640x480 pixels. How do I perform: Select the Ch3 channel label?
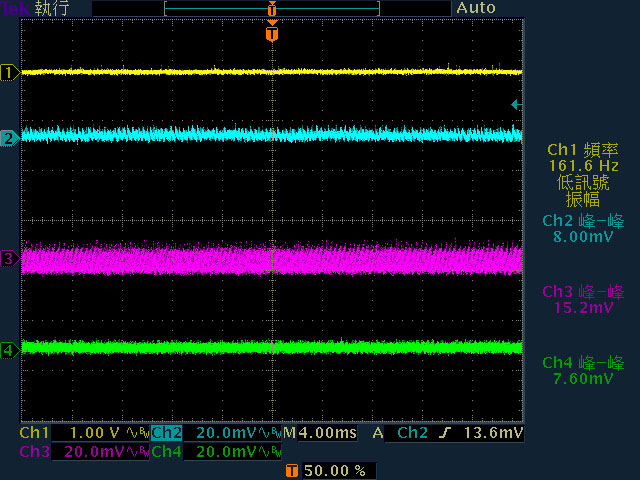coord(35,452)
